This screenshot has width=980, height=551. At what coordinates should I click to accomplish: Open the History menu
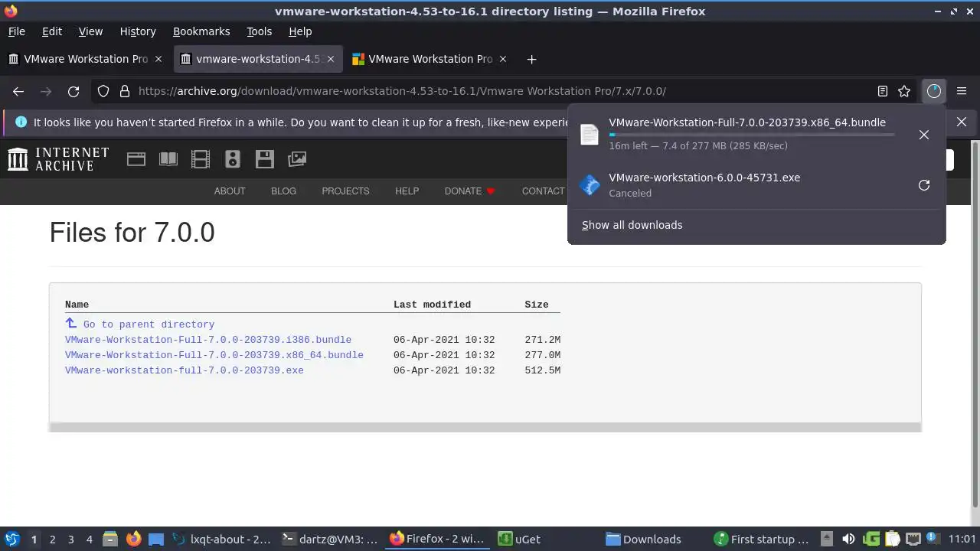pos(138,31)
